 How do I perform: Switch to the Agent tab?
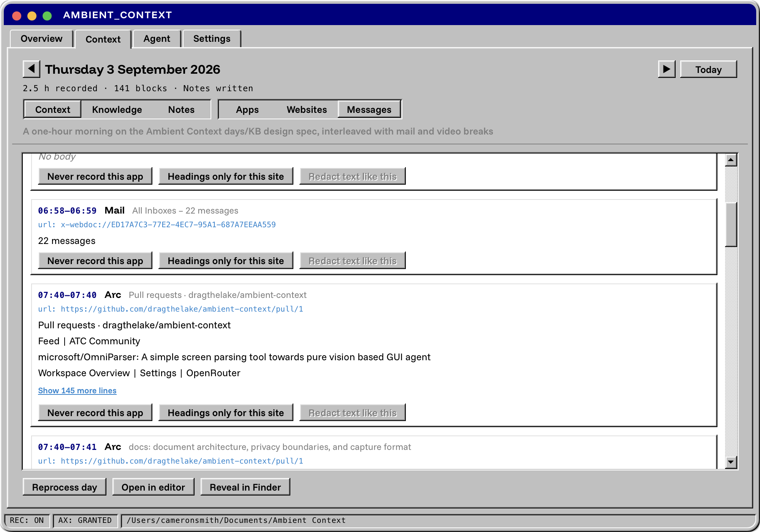click(x=157, y=39)
